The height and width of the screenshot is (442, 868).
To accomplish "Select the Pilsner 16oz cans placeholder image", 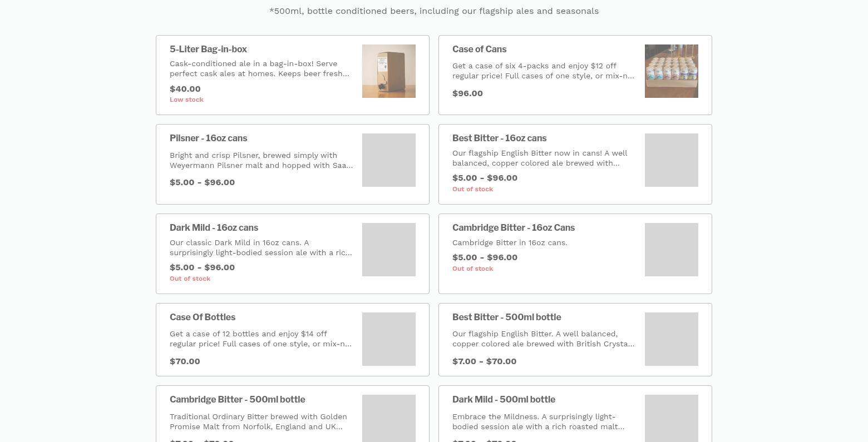I will [389, 160].
